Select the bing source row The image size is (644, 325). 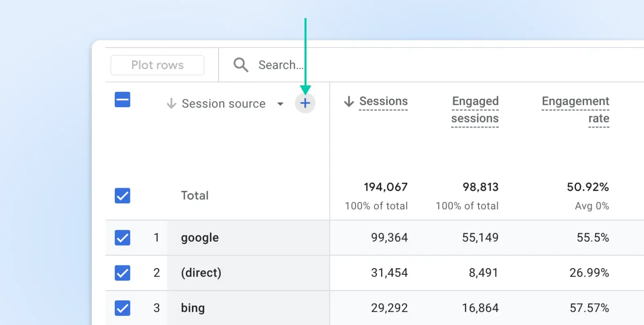coord(193,308)
